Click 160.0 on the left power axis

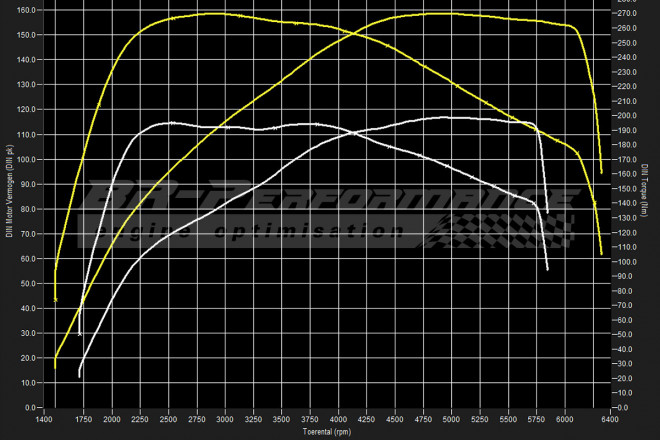pyautogui.click(x=27, y=10)
